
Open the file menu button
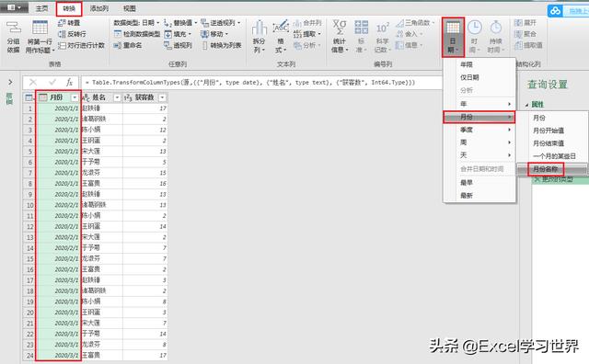pos(14,7)
